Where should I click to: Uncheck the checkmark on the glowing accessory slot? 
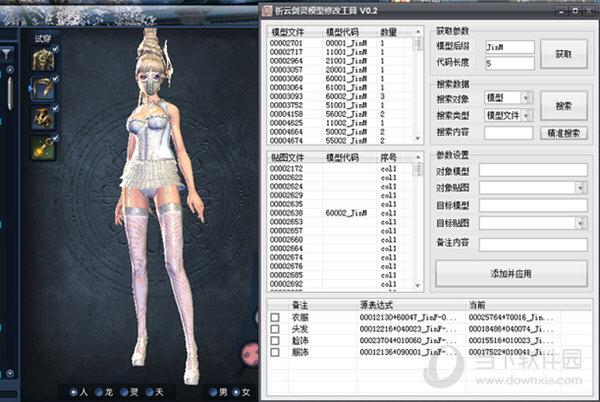[55, 138]
